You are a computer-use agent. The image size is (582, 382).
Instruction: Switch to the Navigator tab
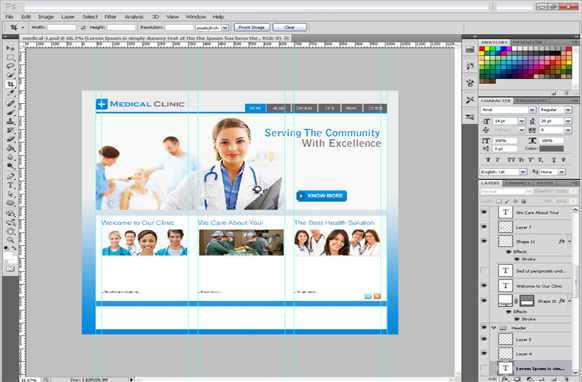coord(527,42)
